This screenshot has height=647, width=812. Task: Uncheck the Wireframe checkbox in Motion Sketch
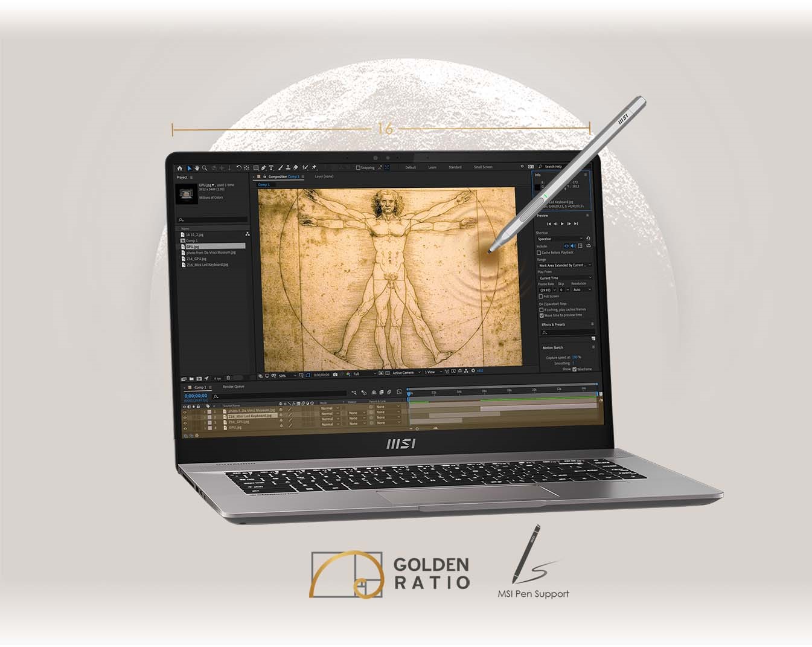pyautogui.click(x=575, y=369)
